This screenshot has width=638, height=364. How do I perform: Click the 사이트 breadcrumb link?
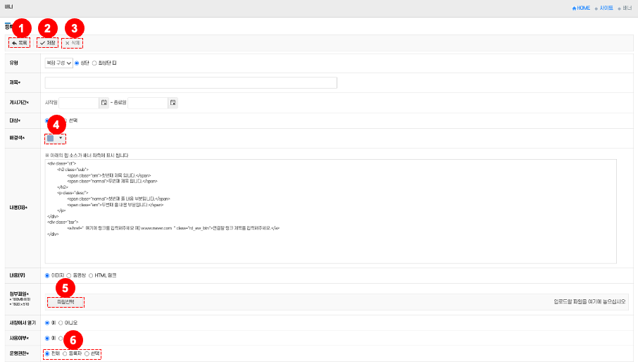coord(605,8)
